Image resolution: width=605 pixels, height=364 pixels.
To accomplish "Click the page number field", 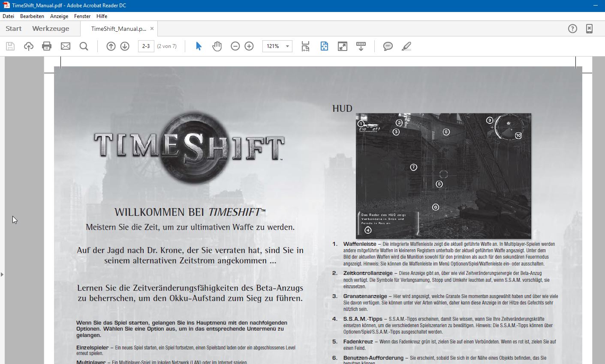I will tap(146, 46).
